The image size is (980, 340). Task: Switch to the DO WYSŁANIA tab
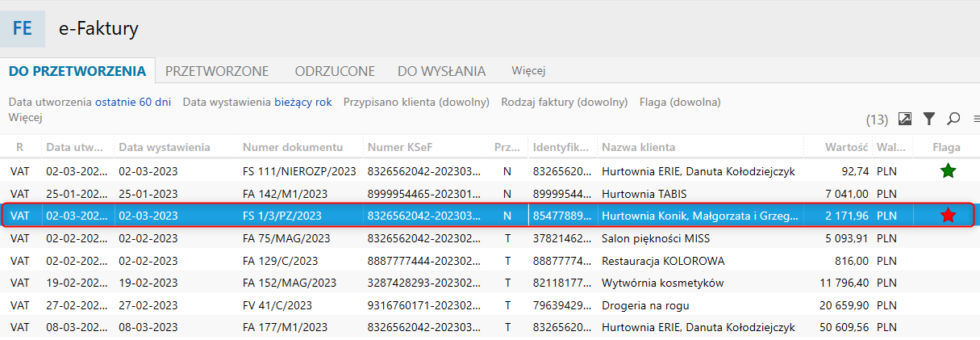tap(442, 71)
